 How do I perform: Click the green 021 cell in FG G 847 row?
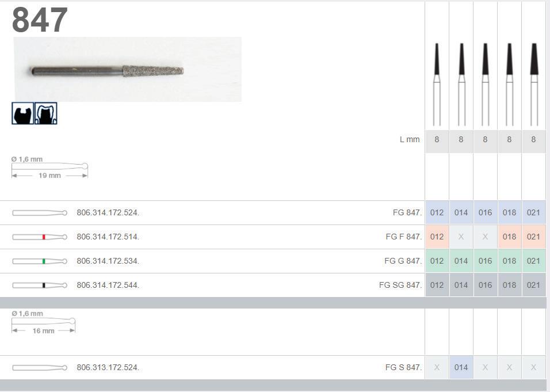click(533, 261)
